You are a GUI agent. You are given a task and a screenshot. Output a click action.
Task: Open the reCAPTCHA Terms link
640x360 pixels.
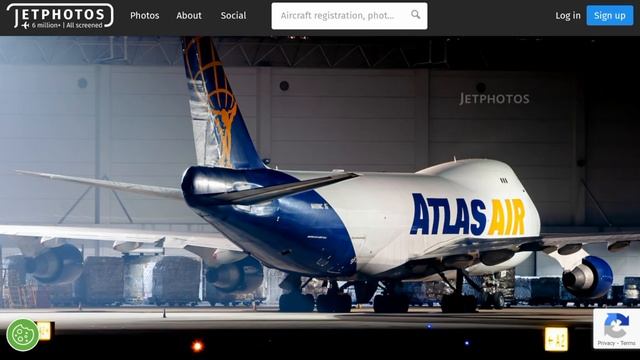pos(628,343)
